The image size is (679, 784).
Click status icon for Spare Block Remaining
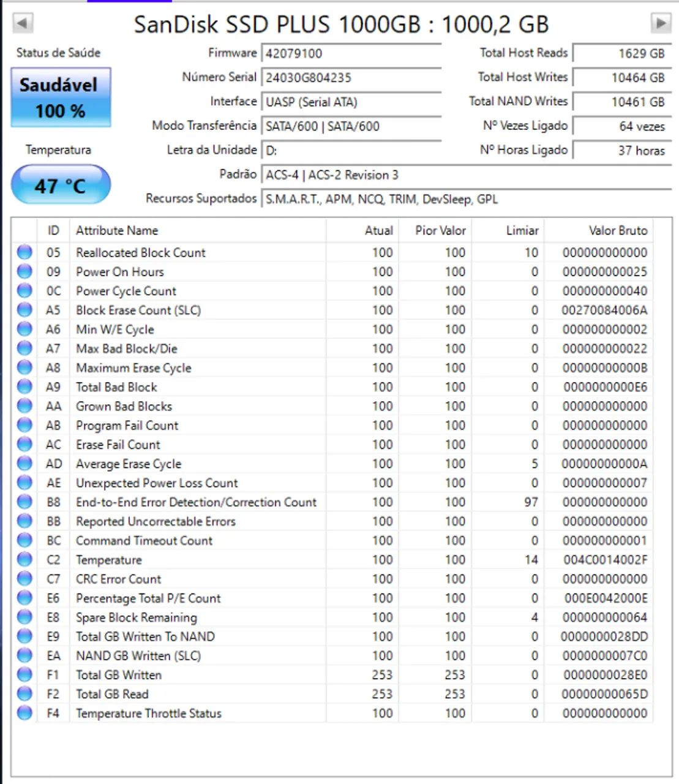coord(24,617)
